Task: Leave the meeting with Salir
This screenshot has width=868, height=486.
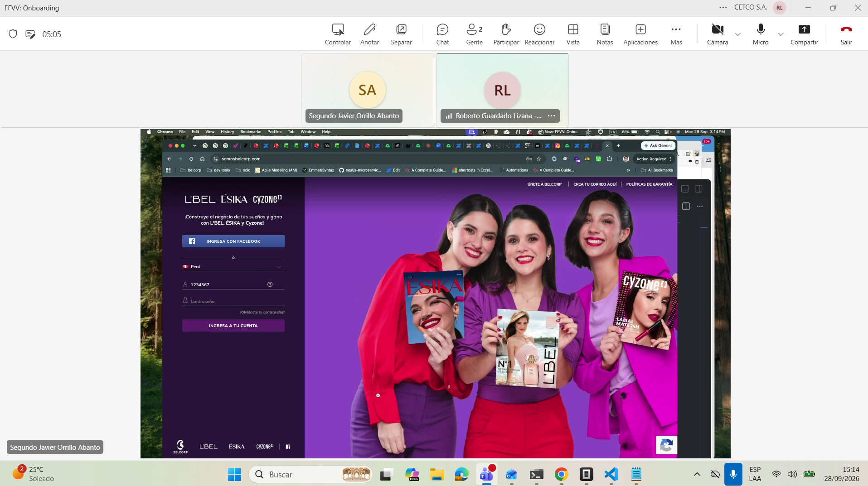Action: point(846,34)
